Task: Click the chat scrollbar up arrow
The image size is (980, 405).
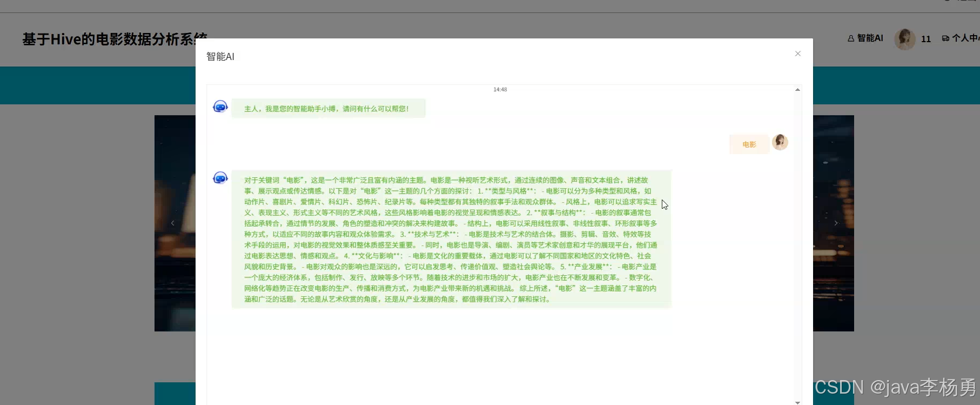Action: [797, 90]
